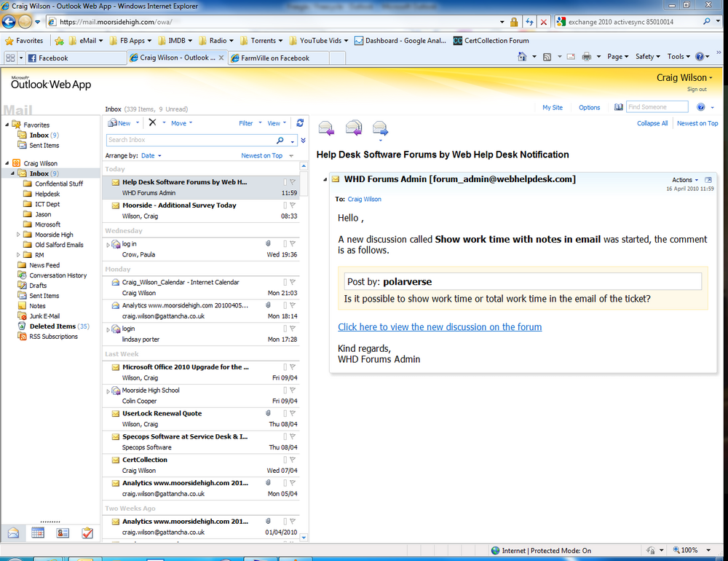Click the IE Home toolbar icon
The image size is (728, 561).
522,57
